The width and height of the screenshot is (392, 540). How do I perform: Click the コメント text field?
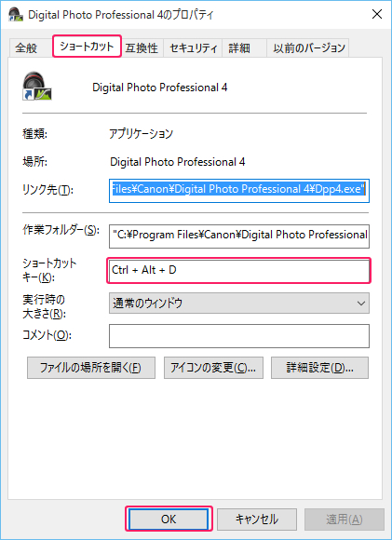click(239, 336)
